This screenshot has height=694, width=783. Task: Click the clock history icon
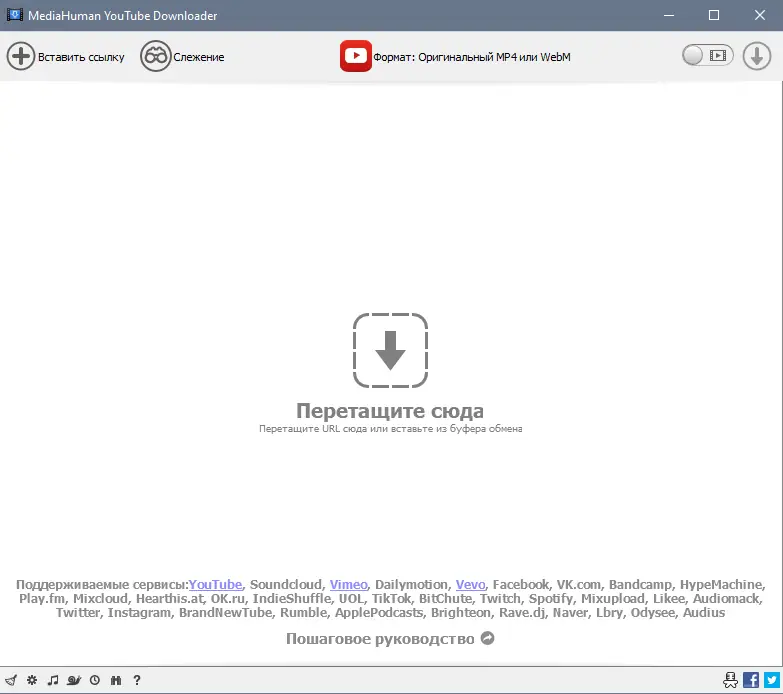click(x=95, y=680)
